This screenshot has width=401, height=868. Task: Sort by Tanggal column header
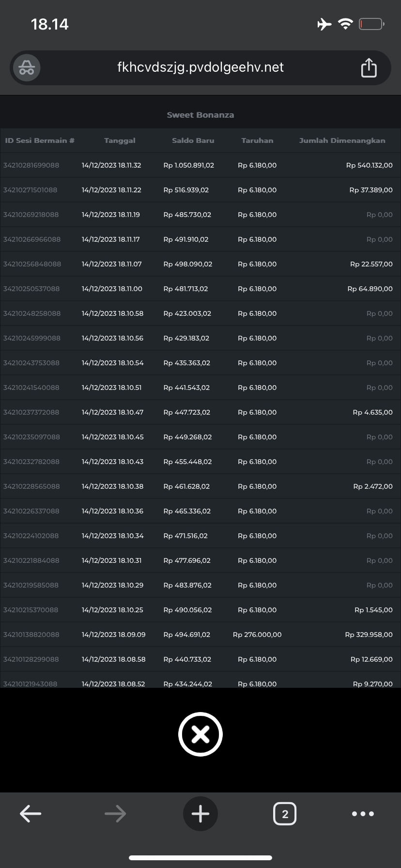120,140
